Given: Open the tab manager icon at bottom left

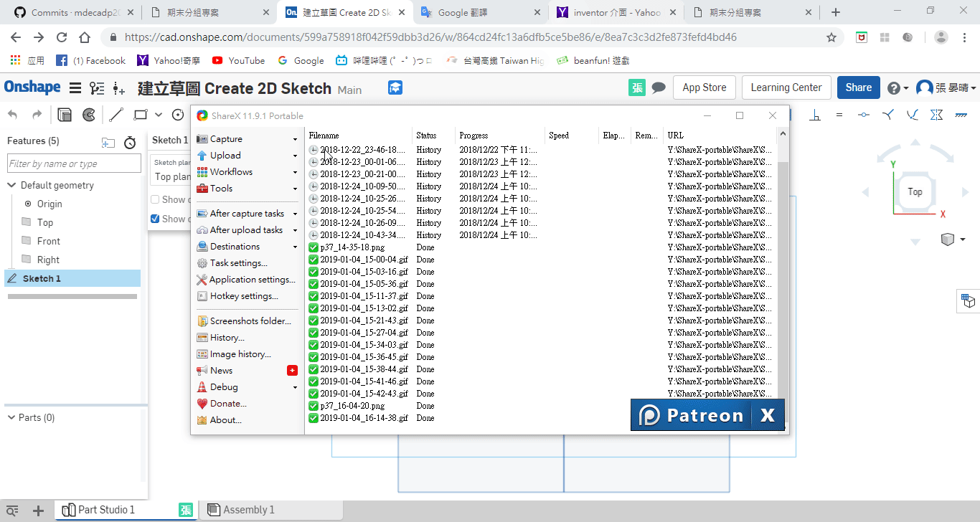Looking at the screenshot, I should click(12, 511).
